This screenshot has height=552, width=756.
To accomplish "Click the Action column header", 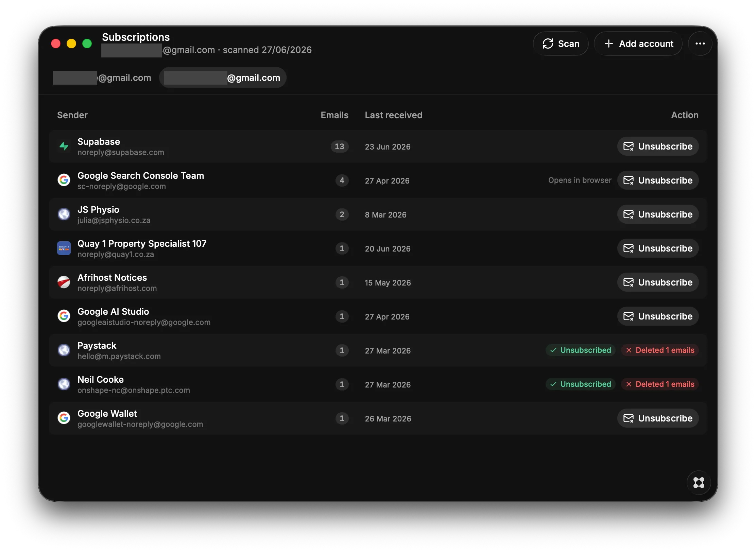I will 685,115.
